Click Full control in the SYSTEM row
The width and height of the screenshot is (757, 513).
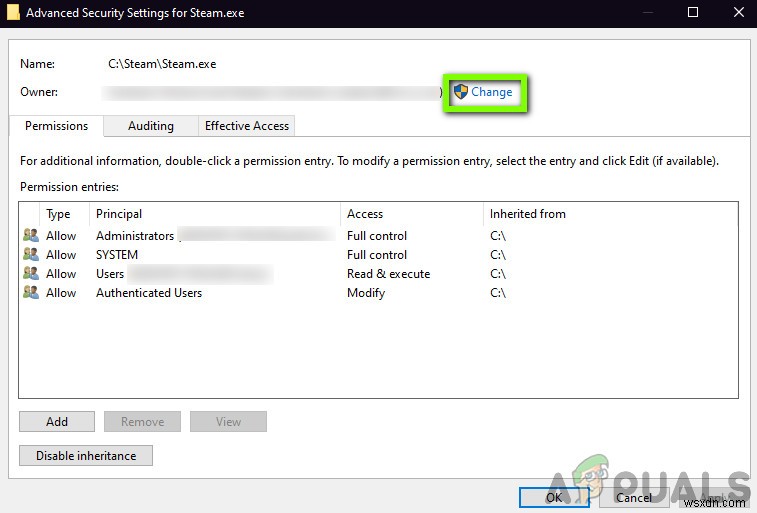(x=377, y=255)
